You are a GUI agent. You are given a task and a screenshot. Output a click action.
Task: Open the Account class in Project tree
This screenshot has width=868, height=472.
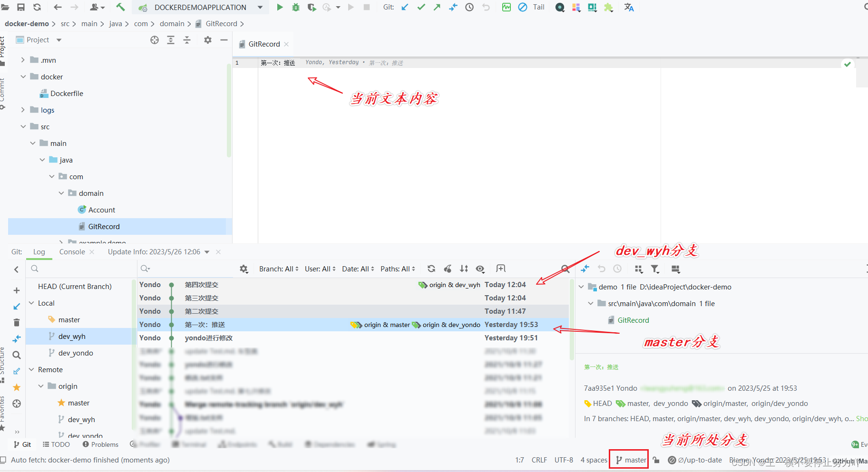point(101,210)
